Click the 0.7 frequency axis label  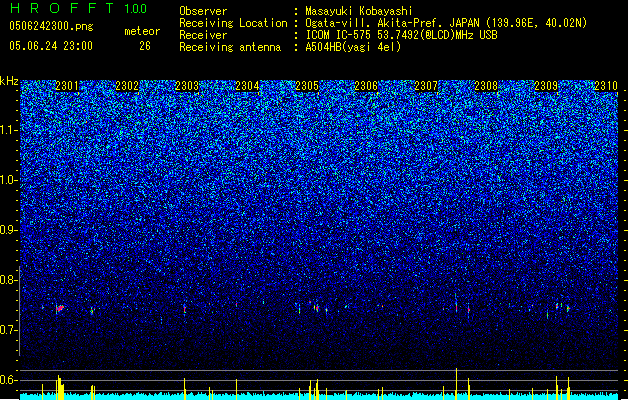coord(9,330)
